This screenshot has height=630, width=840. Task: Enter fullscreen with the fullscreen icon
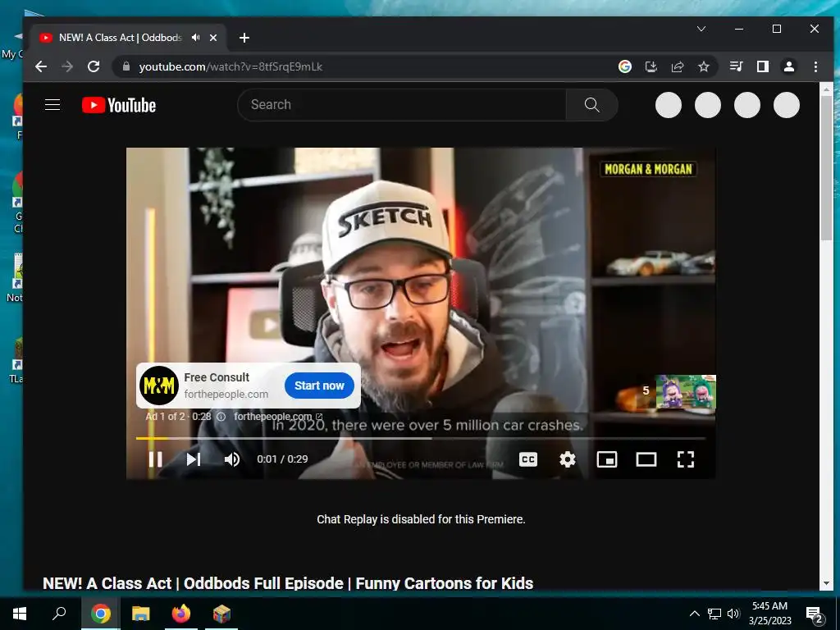pyautogui.click(x=686, y=459)
